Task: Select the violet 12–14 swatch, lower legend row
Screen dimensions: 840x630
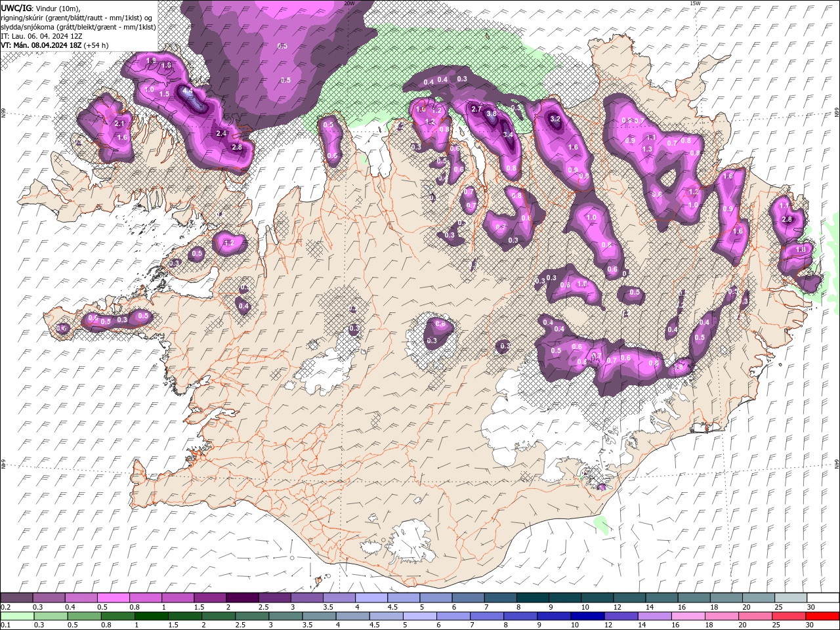Action: [621, 616]
